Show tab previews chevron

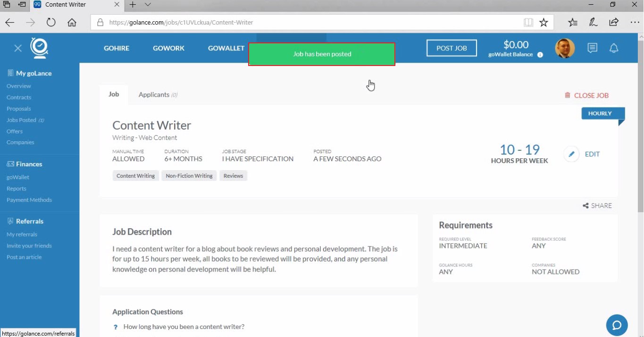pyautogui.click(x=148, y=5)
